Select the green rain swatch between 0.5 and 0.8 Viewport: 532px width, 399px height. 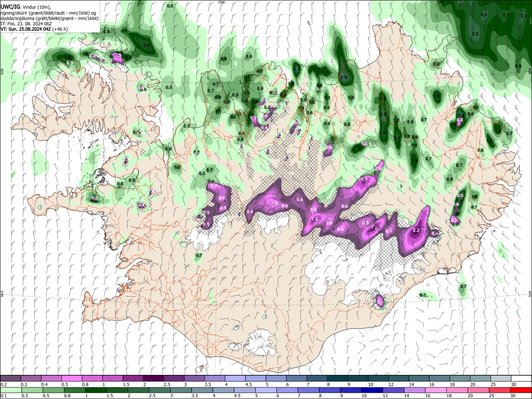pos(54,390)
